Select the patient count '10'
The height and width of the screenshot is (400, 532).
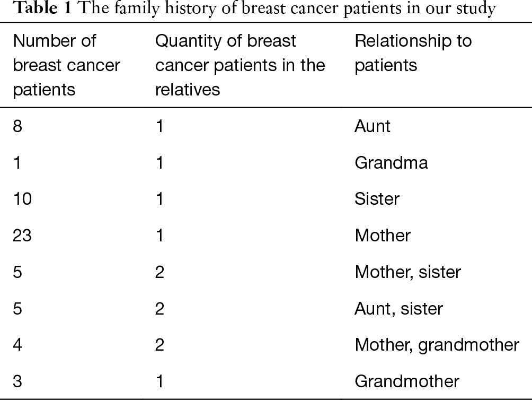click(x=22, y=199)
